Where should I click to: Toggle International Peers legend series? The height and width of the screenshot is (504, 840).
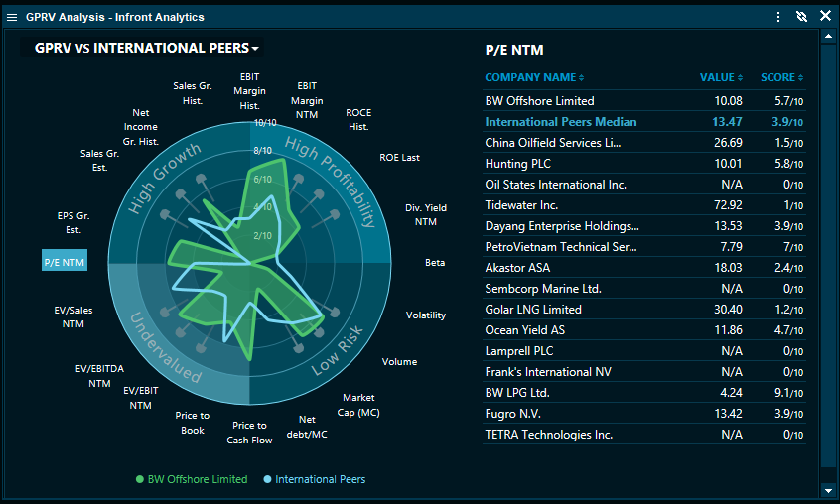(x=314, y=479)
